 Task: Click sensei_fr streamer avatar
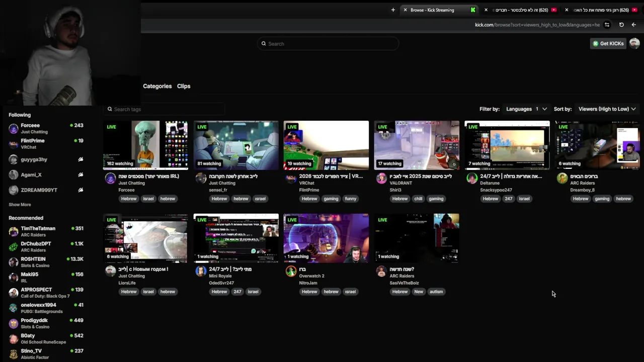[201, 178]
